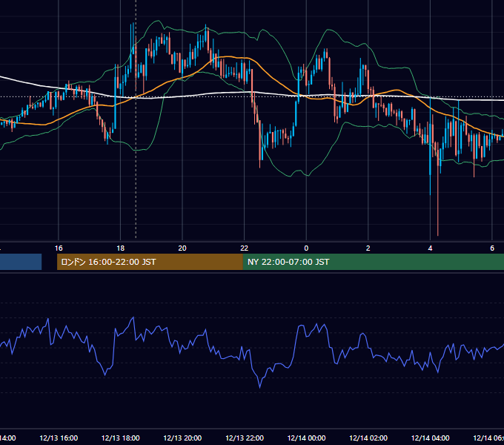Viewport: 504px width, 445px height.
Task: Click the 12/14 04:00 date label
Action: click(431, 438)
